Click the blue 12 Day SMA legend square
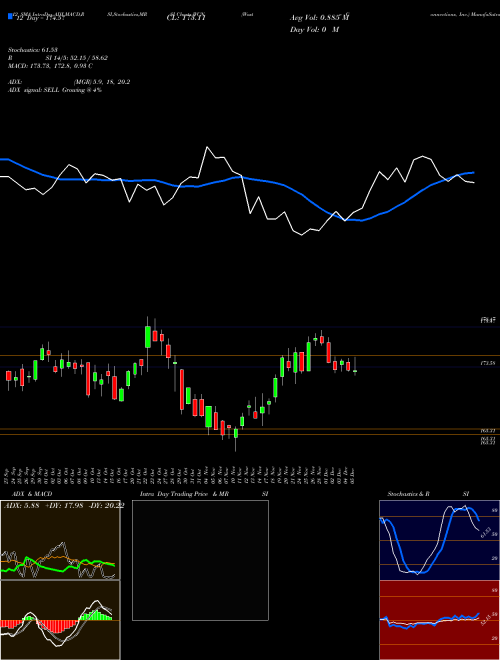Screen dimensions: 500x660 point(10,17)
